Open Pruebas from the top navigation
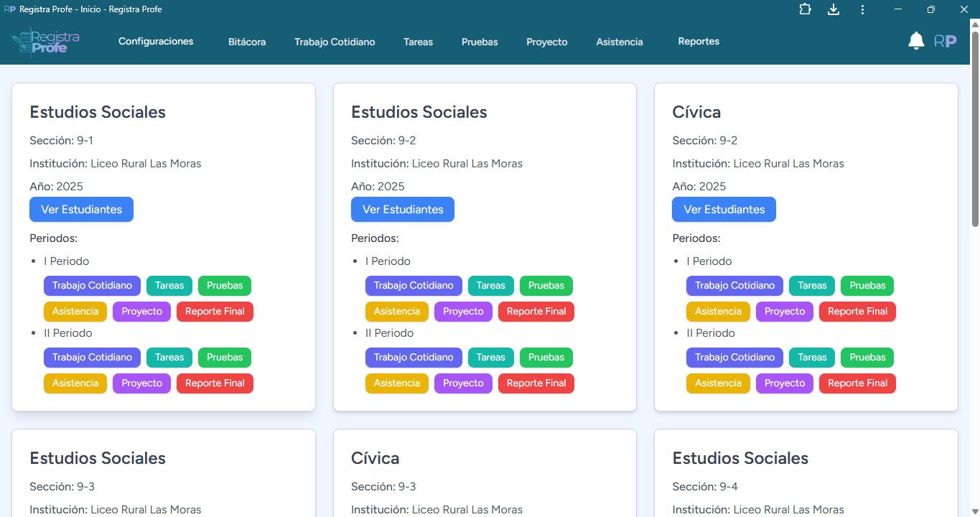 (x=480, y=42)
